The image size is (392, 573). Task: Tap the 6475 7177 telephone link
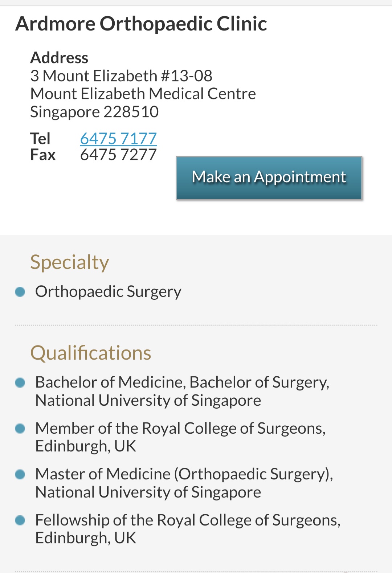click(118, 138)
